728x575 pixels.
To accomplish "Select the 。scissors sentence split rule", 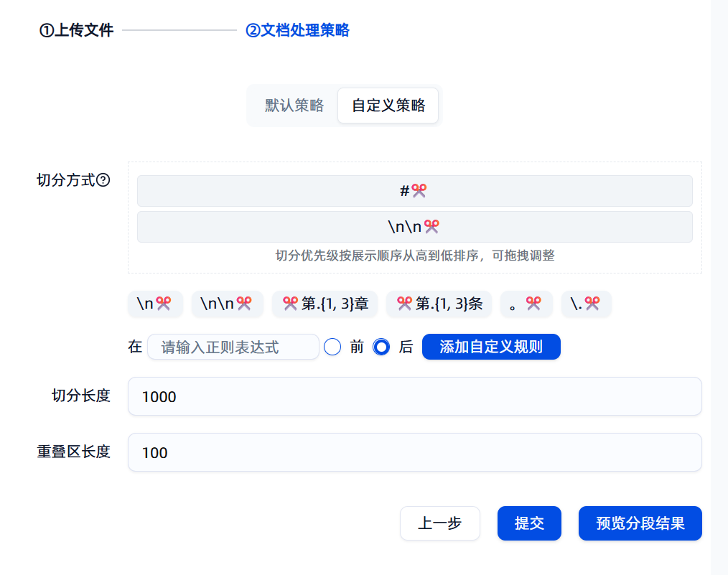I will pyautogui.click(x=526, y=304).
